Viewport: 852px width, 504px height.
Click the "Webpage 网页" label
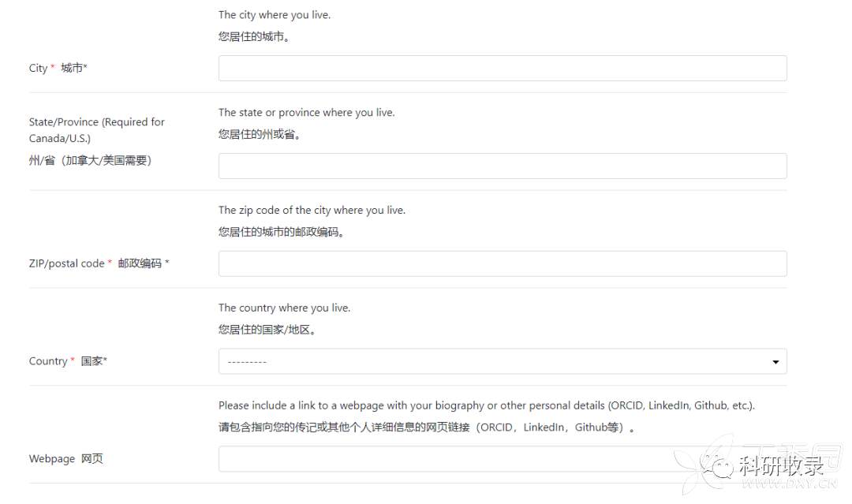click(65, 459)
